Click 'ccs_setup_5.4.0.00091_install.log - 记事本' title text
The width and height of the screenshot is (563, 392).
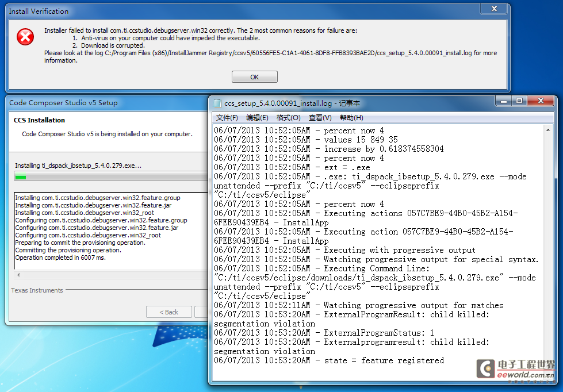pos(292,103)
